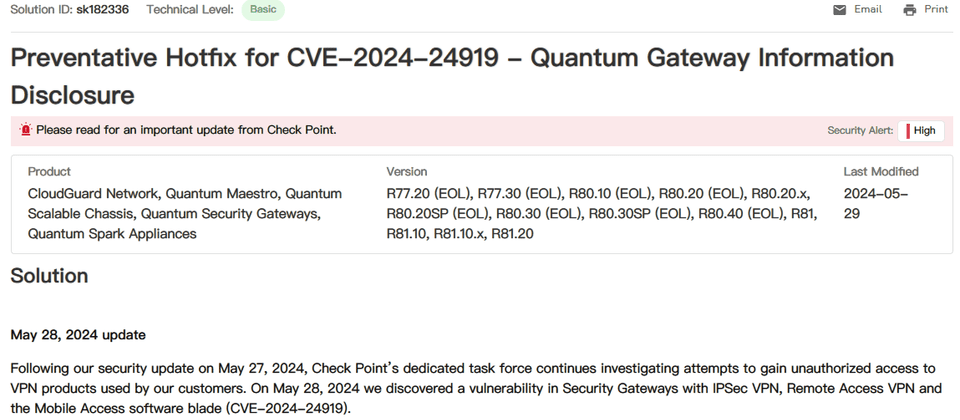Viewport: 960px width, 420px height.
Task: Click the green Basic level badge
Action: [263, 10]
